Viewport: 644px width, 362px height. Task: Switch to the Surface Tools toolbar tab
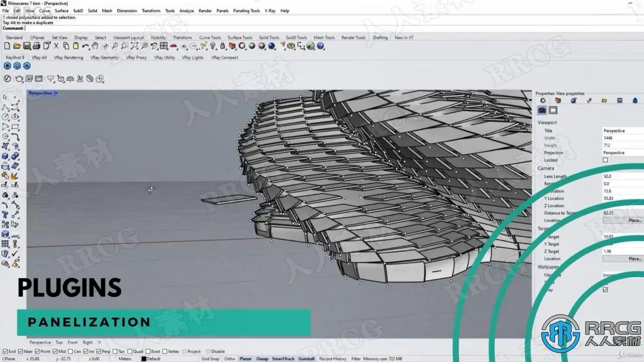(x=240, y=37)
